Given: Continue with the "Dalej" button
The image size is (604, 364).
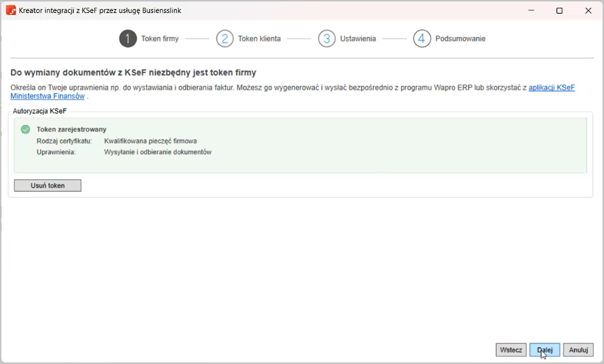Looking at the screenshot, I should (545, 349).
